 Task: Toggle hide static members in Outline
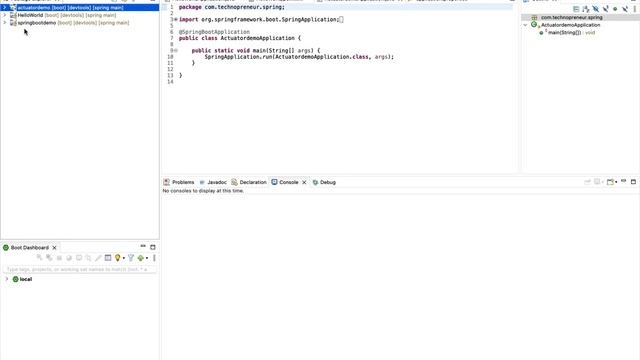[605, 9]
